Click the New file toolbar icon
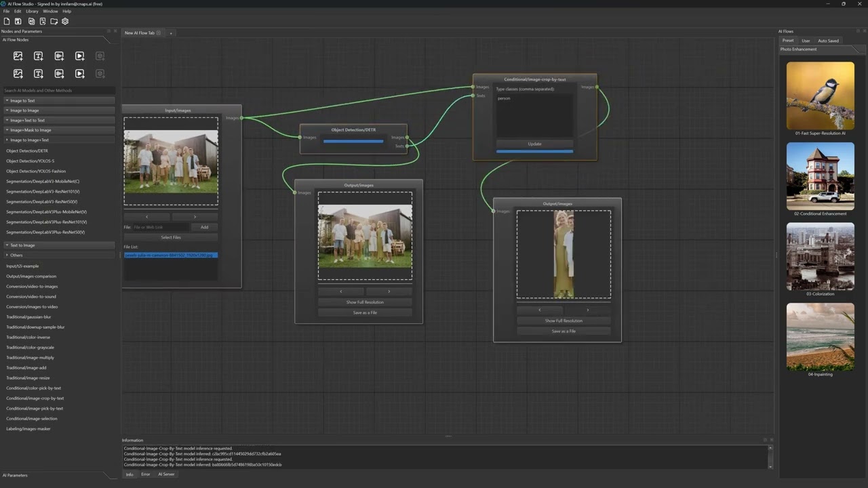The image size is (868, 488). [x=7, y=21]
